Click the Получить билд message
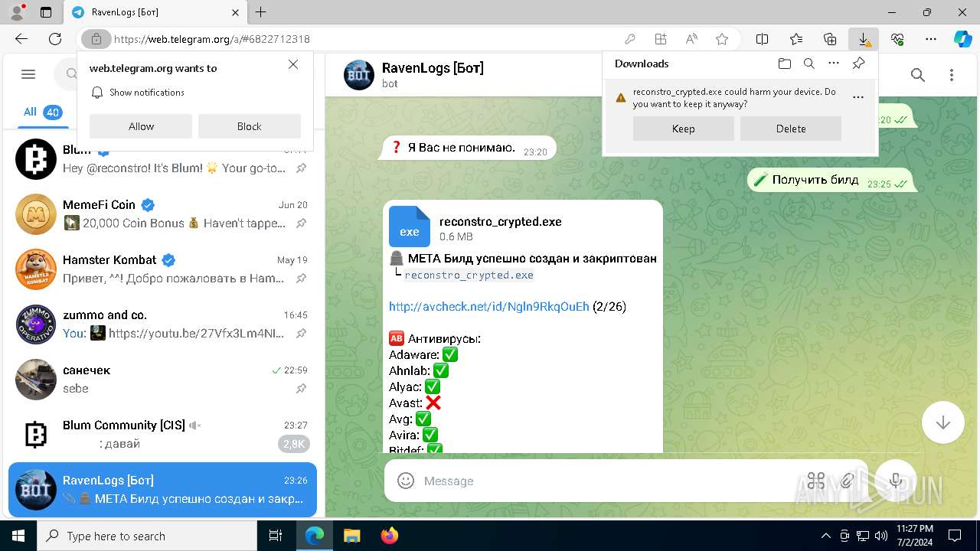The height and width of the screenshot is (551, 980). [831, 181]
